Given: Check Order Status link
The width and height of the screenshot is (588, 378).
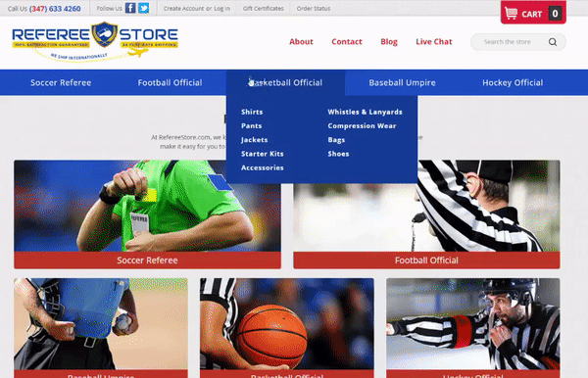Looking at the screenshot, I should pyautogui.click(x=314, y=8).
